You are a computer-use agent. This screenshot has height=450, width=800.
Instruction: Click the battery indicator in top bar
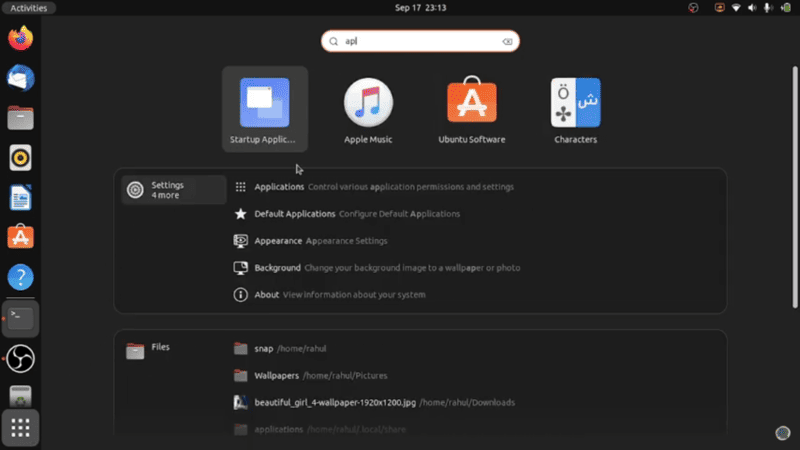coord(786,8)
